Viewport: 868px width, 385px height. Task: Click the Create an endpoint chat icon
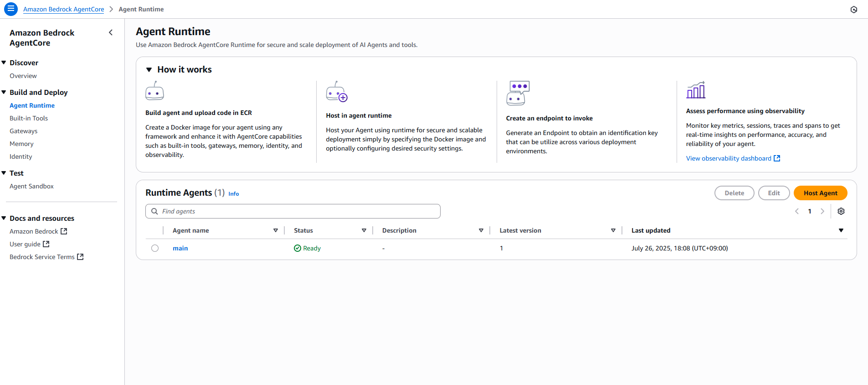tap(518, 93)
